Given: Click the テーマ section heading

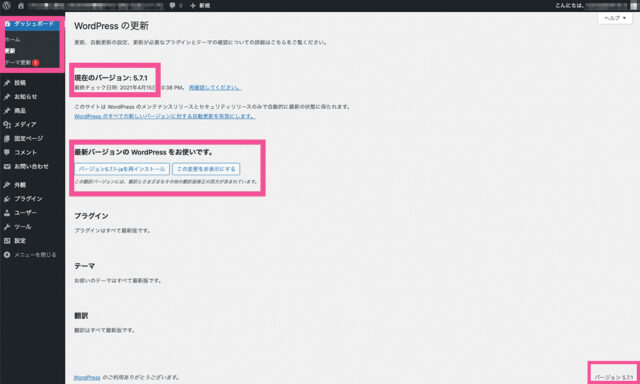Looking at the screenshot, I should [84, 266].
